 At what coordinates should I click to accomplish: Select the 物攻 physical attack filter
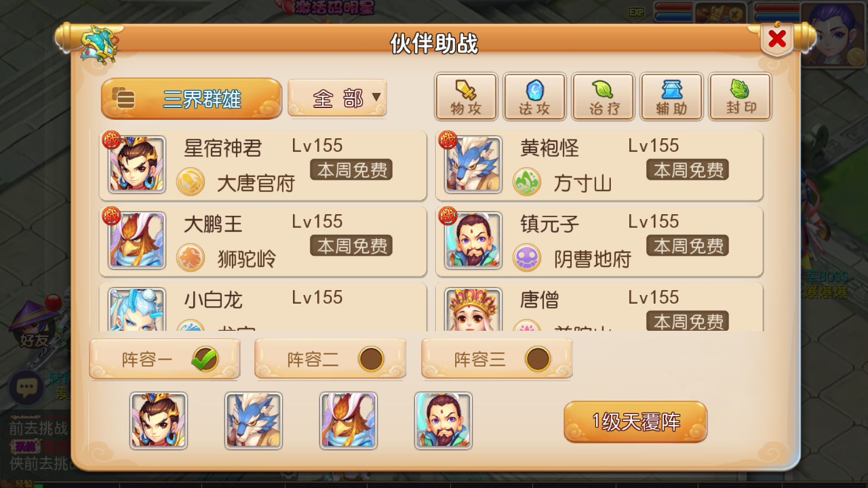[466, 97]
